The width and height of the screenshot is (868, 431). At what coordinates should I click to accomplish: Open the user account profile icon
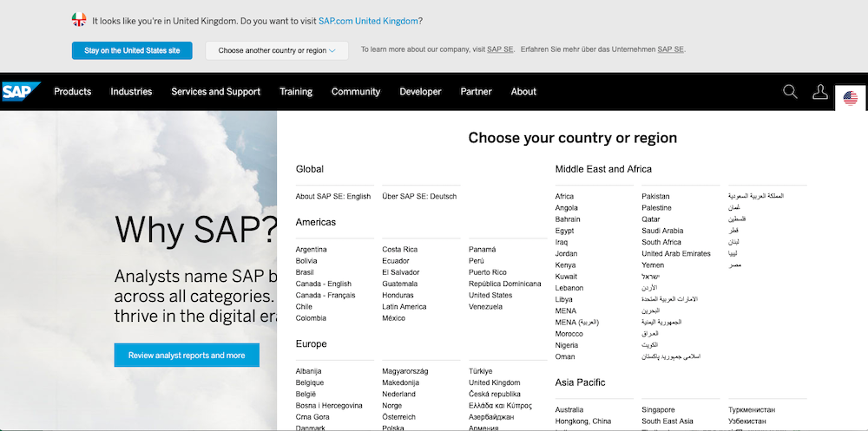pyautogui.click(x=820, y=92)
